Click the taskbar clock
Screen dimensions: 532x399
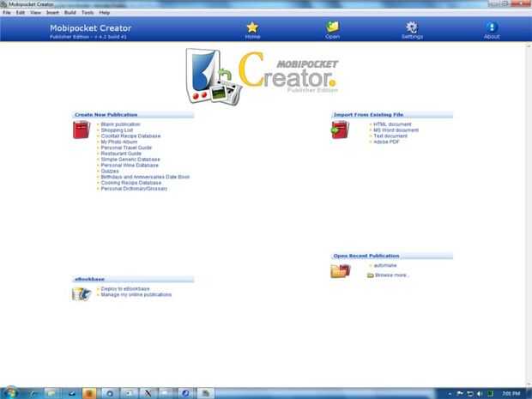click(511, 394)
